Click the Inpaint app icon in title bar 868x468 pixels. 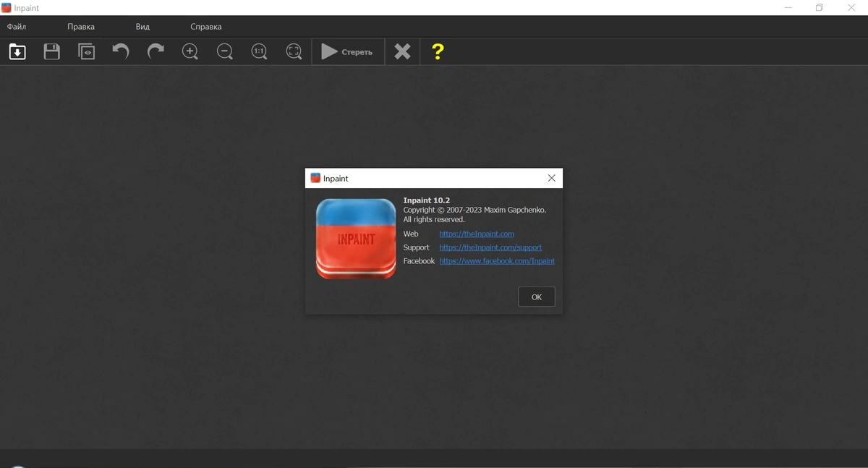pos(7,8)
